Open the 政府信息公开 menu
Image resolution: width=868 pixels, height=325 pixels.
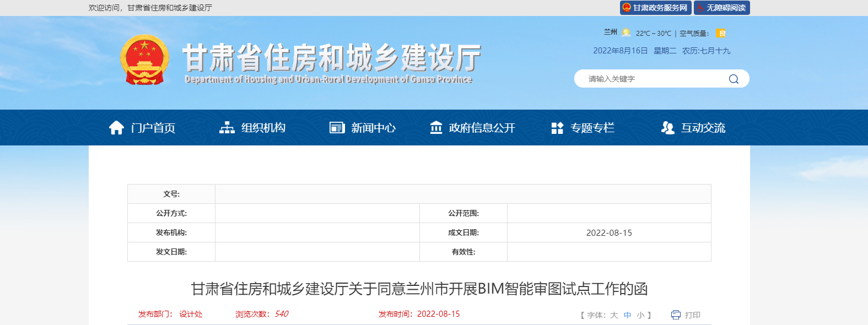point(482,128)
